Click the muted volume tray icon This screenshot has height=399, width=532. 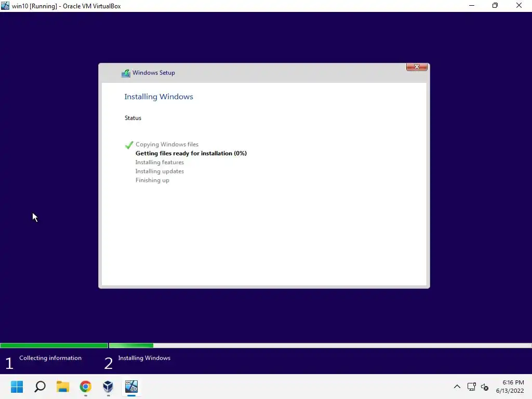pyautogui.click(x=485, y=387)
